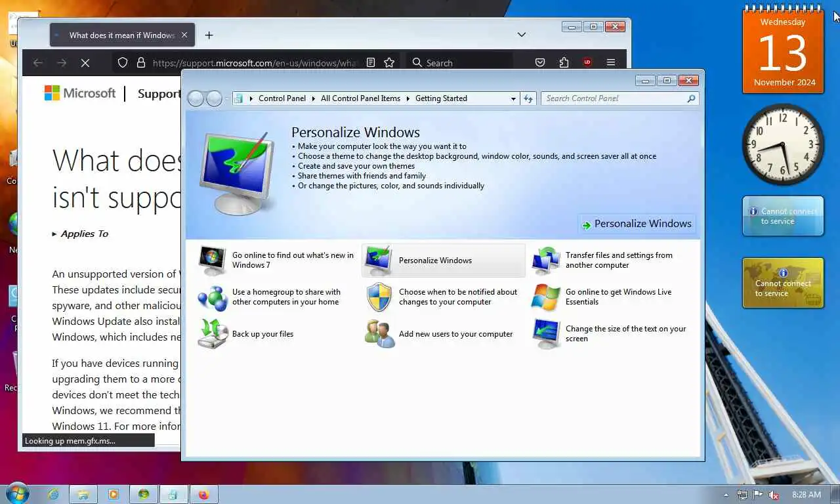Click the Firefox tracking protection shield
Screen dimensions: 840x504
pyautogui.click(x=123, y=63)
